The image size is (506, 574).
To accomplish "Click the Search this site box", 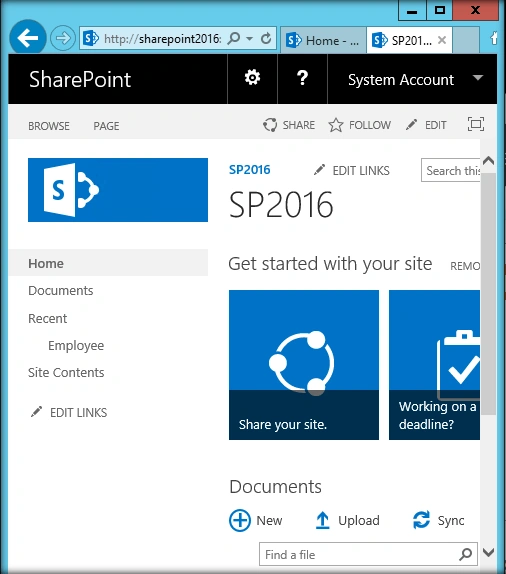I will pos(451,170).
